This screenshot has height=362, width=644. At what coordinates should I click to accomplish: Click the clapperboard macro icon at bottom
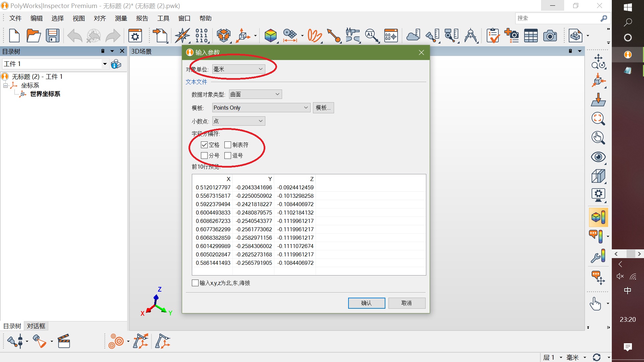point(64,341)
